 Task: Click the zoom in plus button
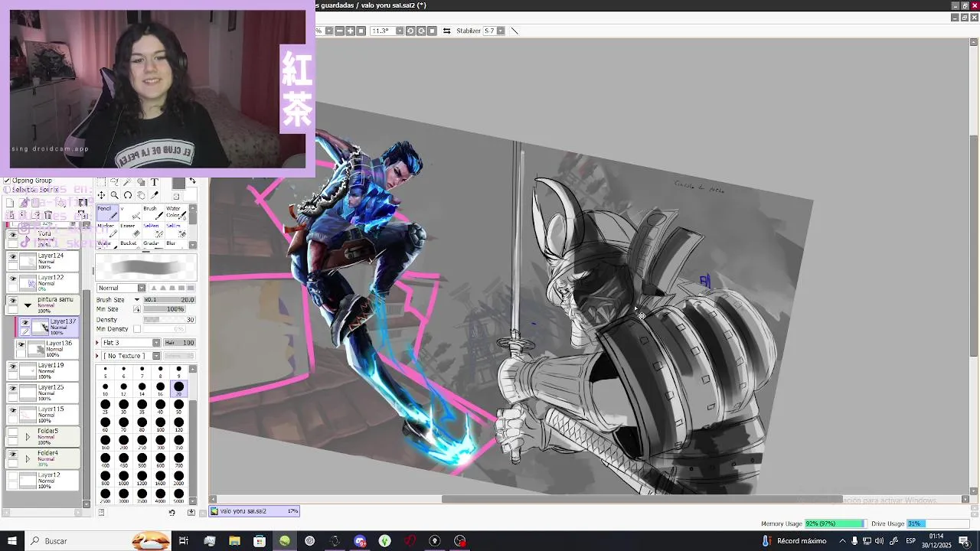[x=350, y=31]
